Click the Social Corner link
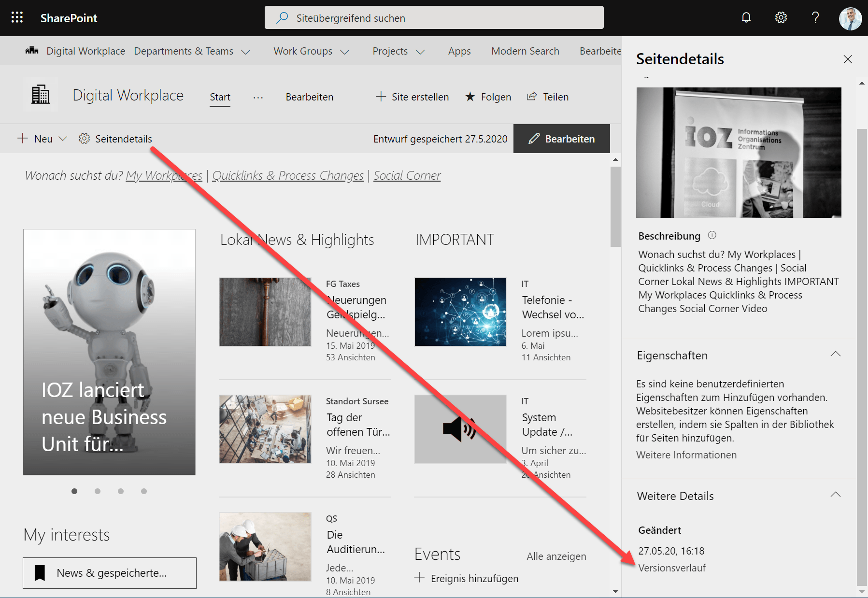The image size is (868, 598). (407, 176)
